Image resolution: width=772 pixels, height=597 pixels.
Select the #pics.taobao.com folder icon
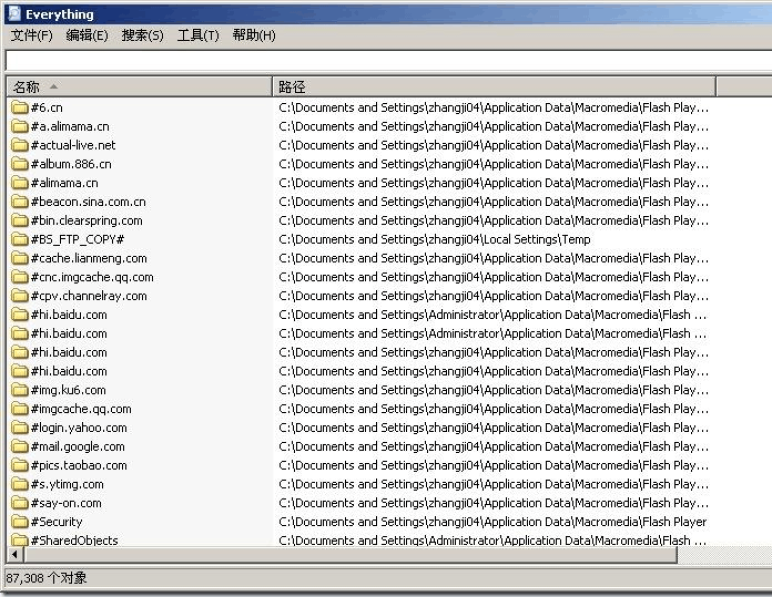click(20, 465)
